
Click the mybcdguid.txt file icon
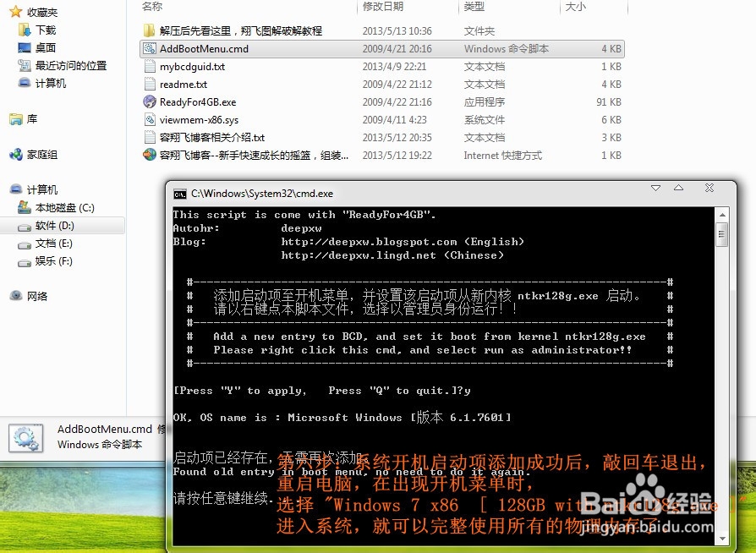[x=150, y=66]
